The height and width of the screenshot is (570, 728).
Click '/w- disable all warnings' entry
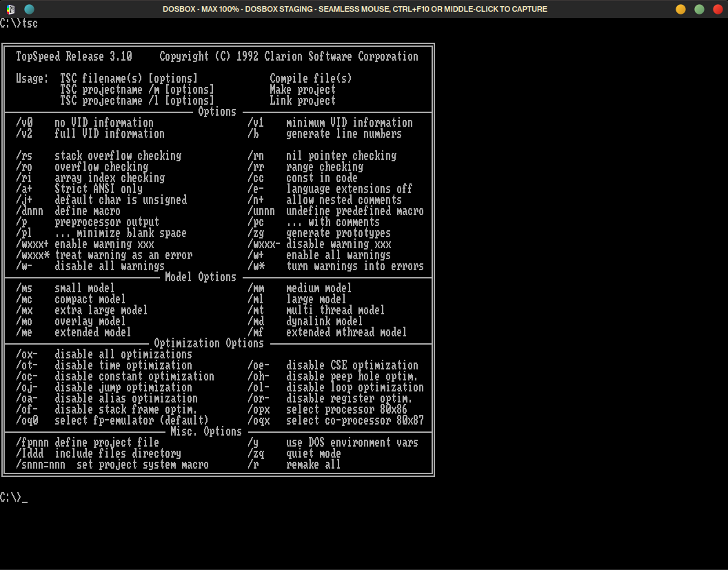click(90, 267)
